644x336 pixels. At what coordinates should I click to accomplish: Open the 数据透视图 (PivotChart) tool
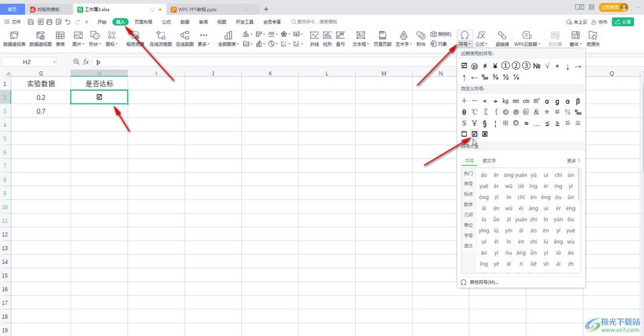point(40,38)
